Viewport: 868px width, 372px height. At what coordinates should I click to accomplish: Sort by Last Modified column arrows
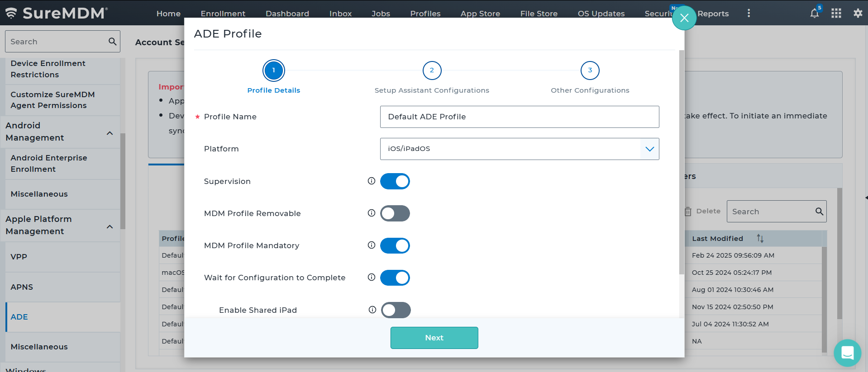click(x=760, y=238)
